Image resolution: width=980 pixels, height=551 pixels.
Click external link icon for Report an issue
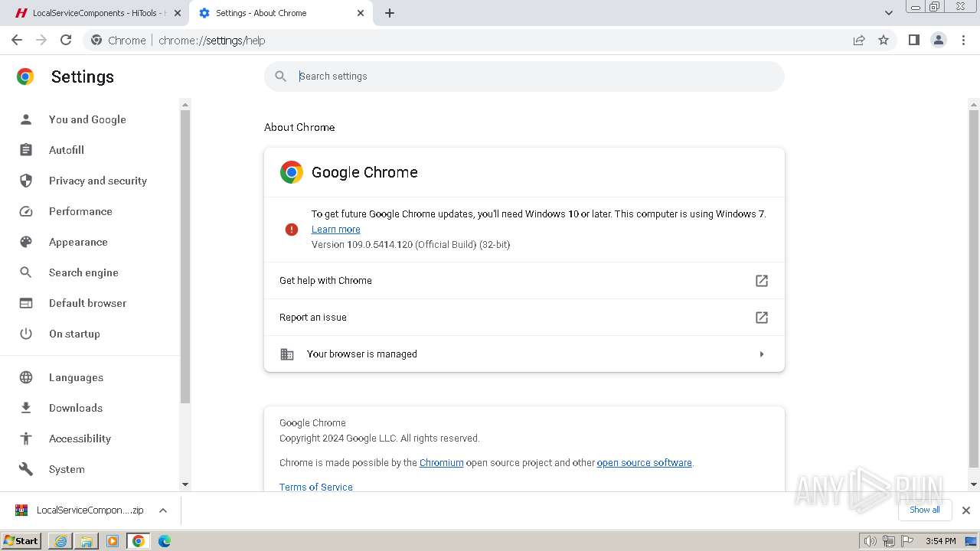(x=762, y=318)
